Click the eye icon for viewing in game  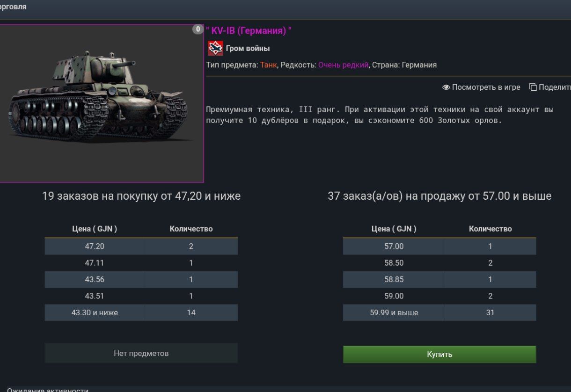(446, 87)
